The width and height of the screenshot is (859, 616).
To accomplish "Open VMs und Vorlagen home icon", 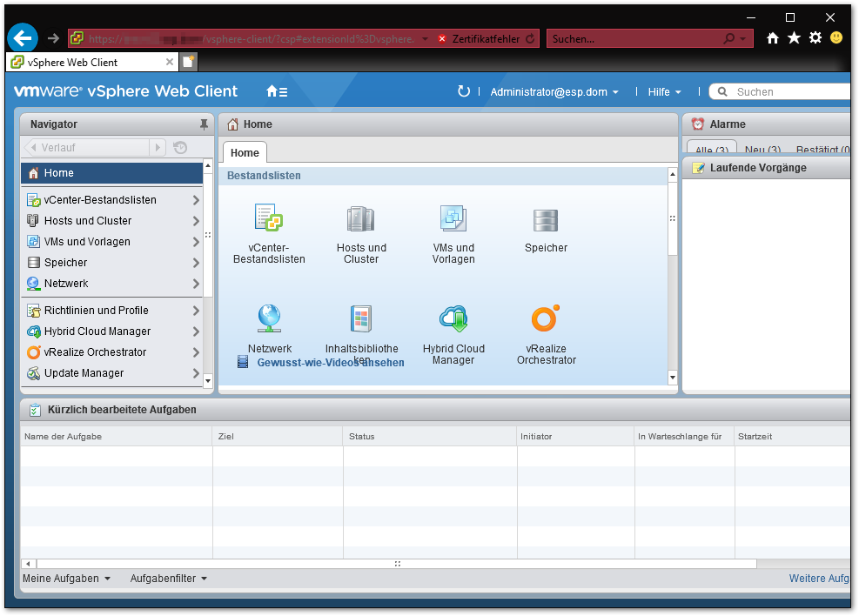I will (x=453, y=219).
